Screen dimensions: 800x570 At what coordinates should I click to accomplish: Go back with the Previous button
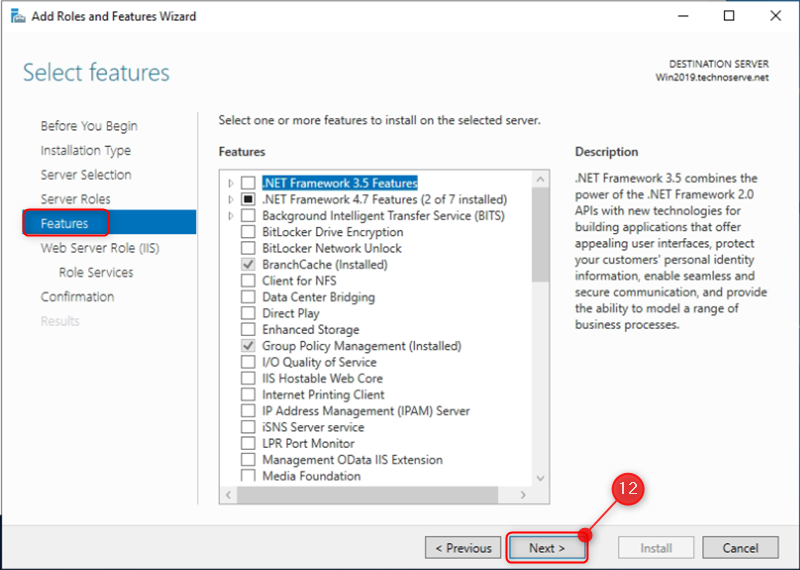coord(463,548)
